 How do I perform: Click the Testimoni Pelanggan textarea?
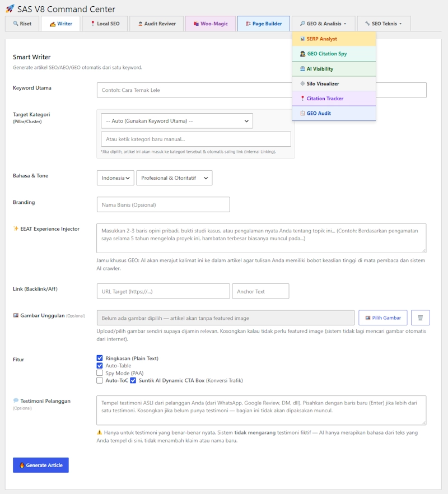point(261,410)
